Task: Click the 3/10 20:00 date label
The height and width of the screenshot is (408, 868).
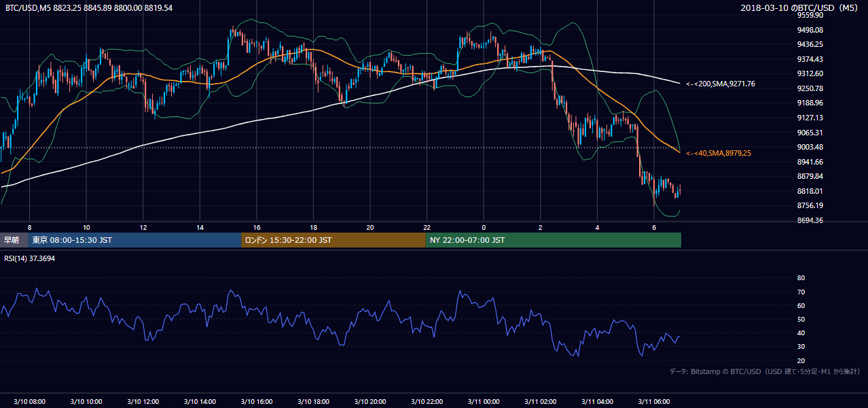Action: pyautogui.click(x=369, y=402)
